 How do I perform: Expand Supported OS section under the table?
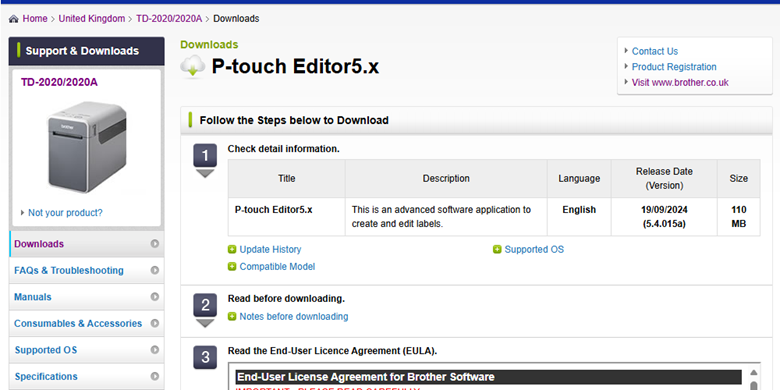[534, 250]
